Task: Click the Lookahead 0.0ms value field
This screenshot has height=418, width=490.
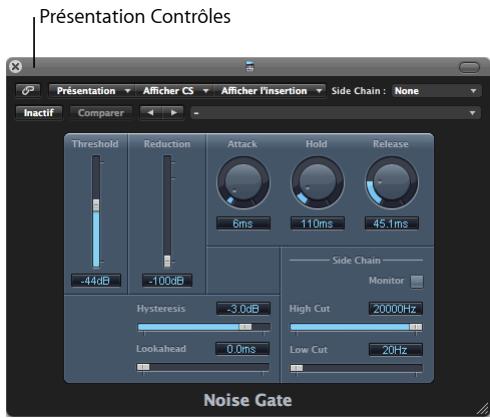Action: [x=242, y=349]
